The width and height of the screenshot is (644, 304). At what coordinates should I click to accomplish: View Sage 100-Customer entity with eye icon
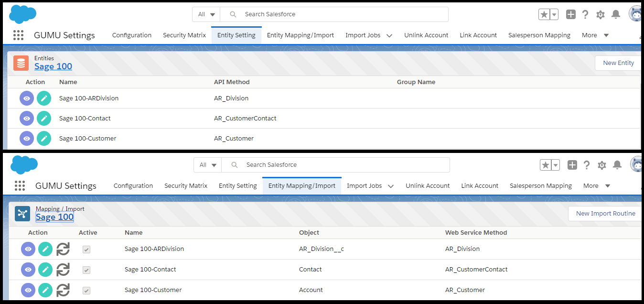coord(27,139)
